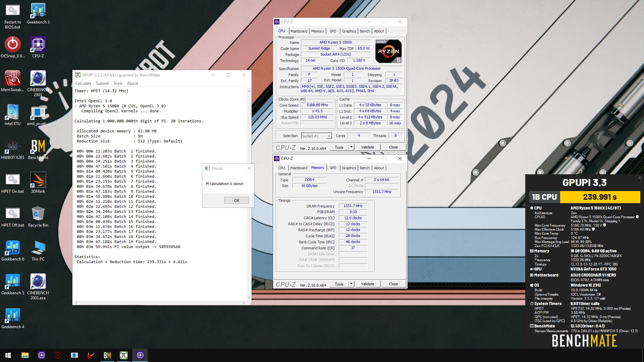Screen dimensions: 644x362
Task: Open the Geekbench 4 desktop icon
Action: (x=13, y=318)
